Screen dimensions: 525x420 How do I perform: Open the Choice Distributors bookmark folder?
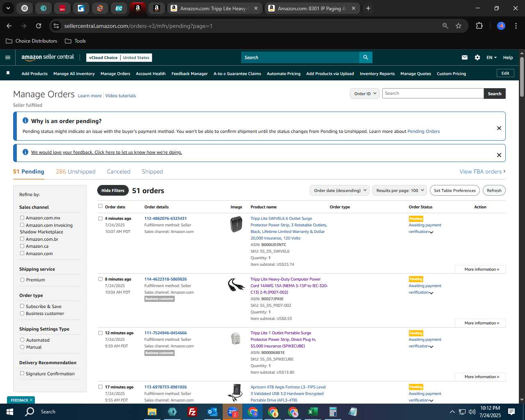pos(32,41)
